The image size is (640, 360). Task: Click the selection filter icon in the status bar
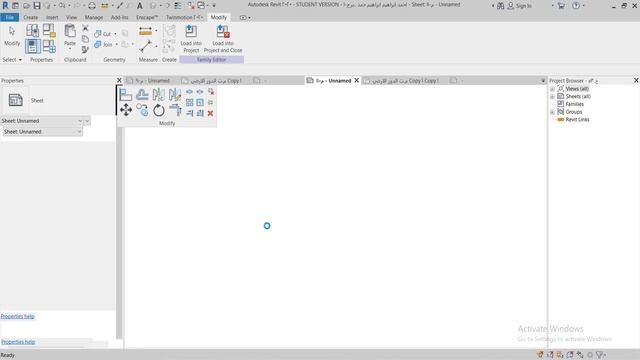click(x=600, y=355)
